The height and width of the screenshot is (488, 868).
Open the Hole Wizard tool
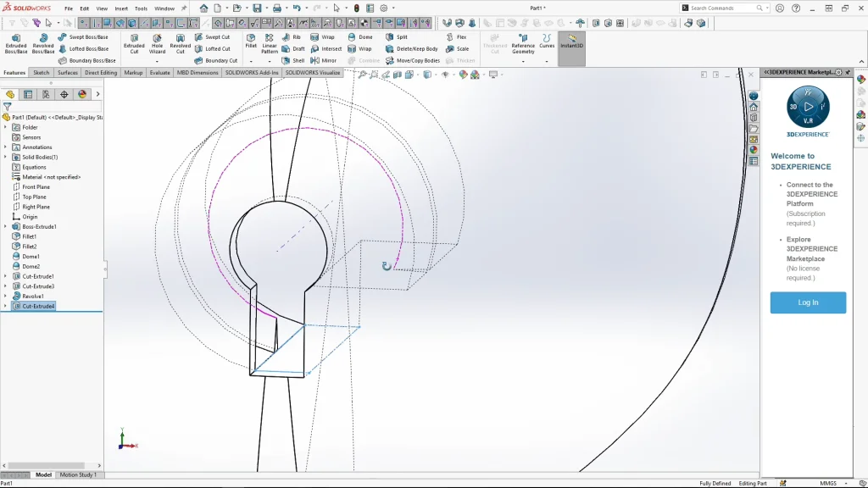pos(157,44)
